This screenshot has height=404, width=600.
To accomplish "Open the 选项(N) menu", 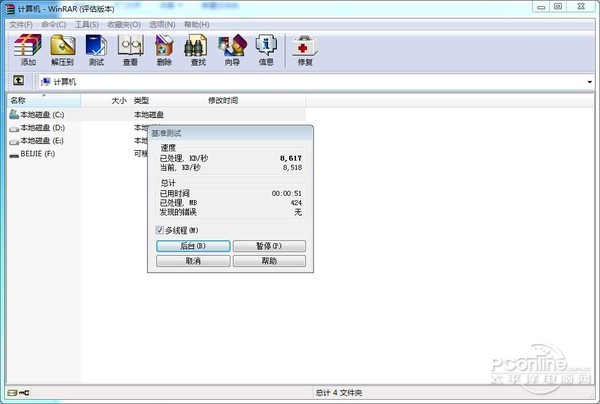I will coord(162,24).
